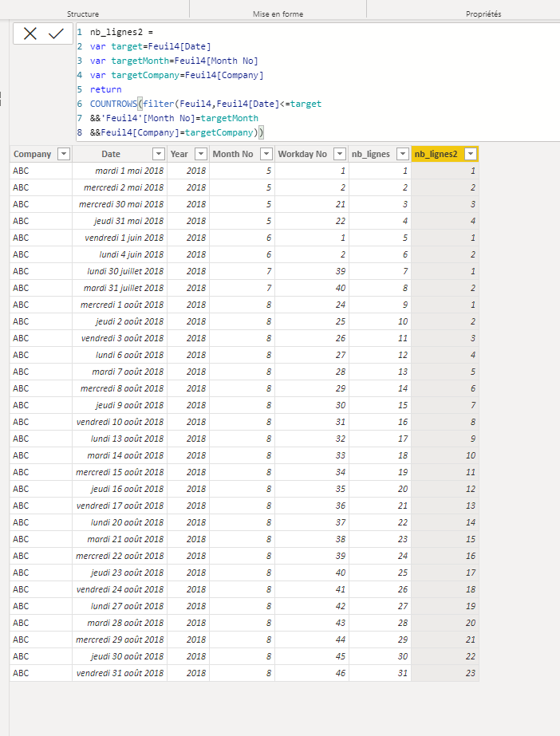
Task: Open the Year column filter dropdown
Action: [201, 154]
